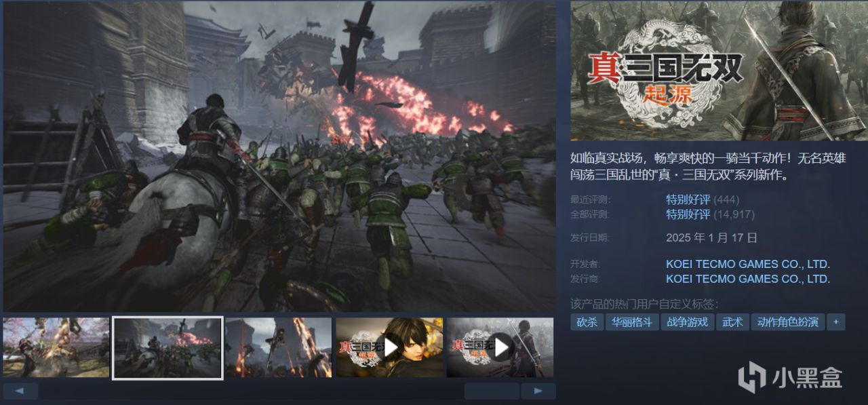Open the 武术 tag
868x405 pixels.
click(732, 322)
